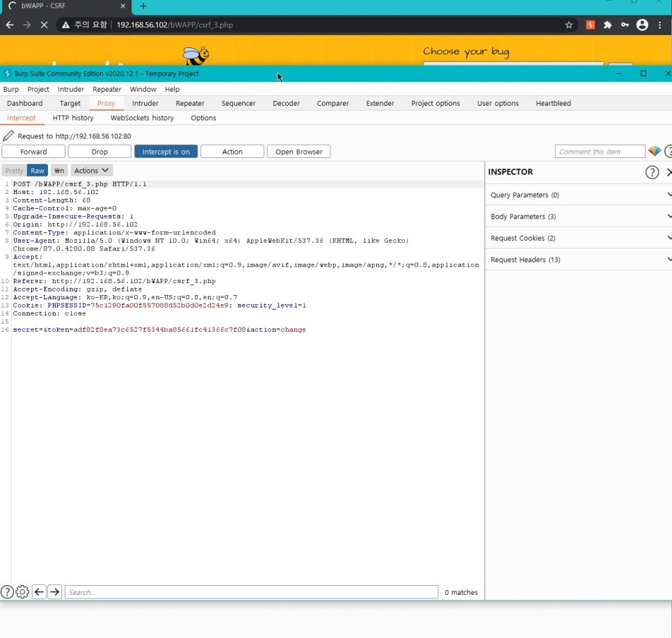672x638 pixels.
Task: Open the HTTP history sub-tab
Action: coord(73,118)
